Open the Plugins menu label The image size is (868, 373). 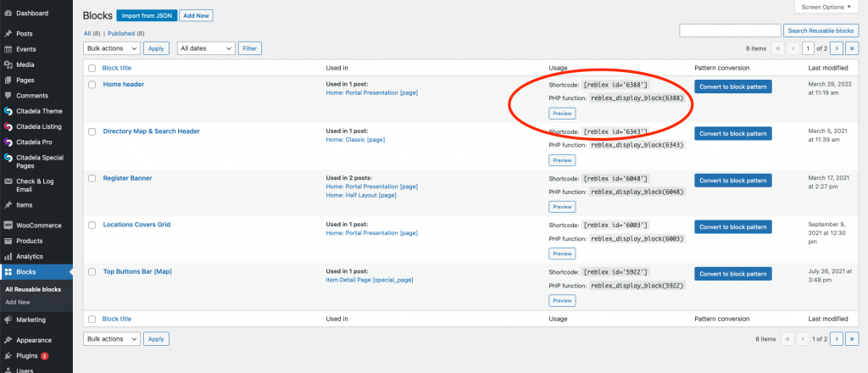coord(27,356)
